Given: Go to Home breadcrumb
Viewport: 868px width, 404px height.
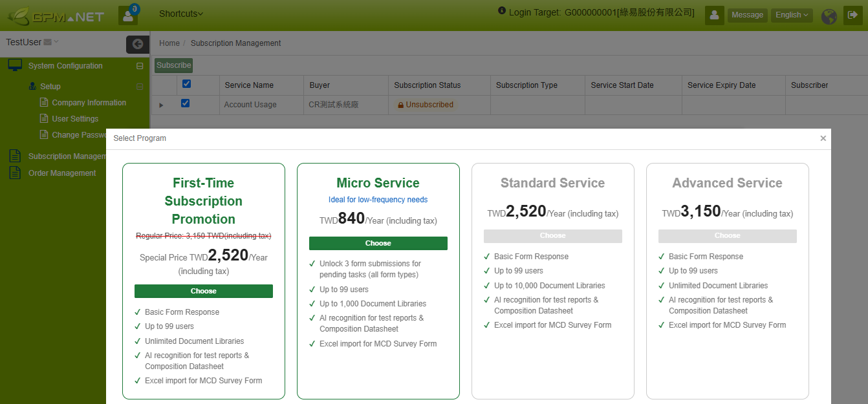Looking at the screenshot, I should tap(169, 43).
